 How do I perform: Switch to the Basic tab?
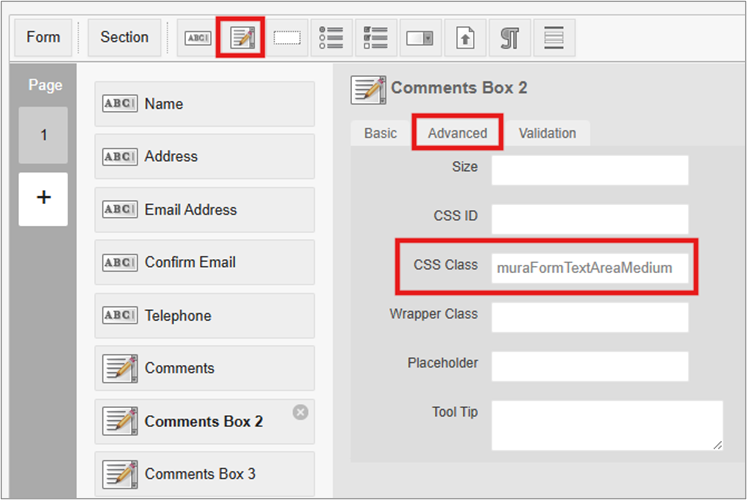pyautogui.click(x=380, y=133)
